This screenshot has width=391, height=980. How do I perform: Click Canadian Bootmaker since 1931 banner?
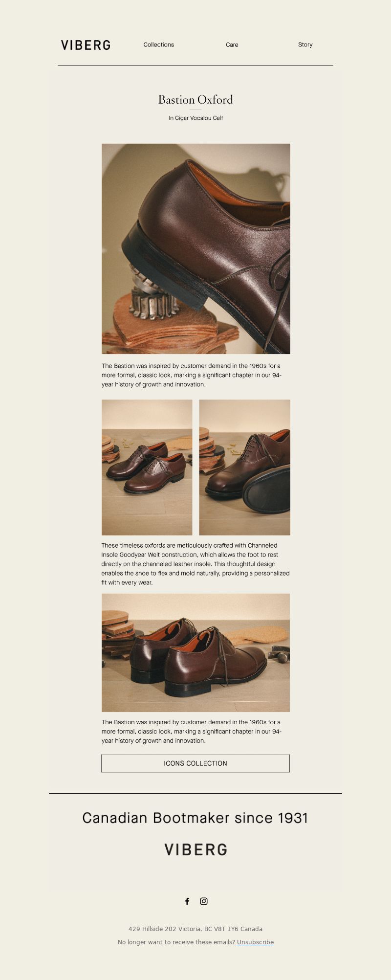[195, 818]
